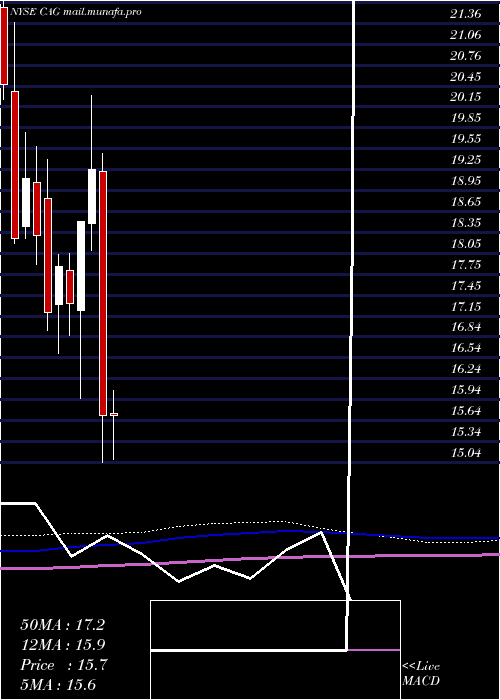Select the 17.15 price axis label
The image size is (500, 700).
[466, 307]
